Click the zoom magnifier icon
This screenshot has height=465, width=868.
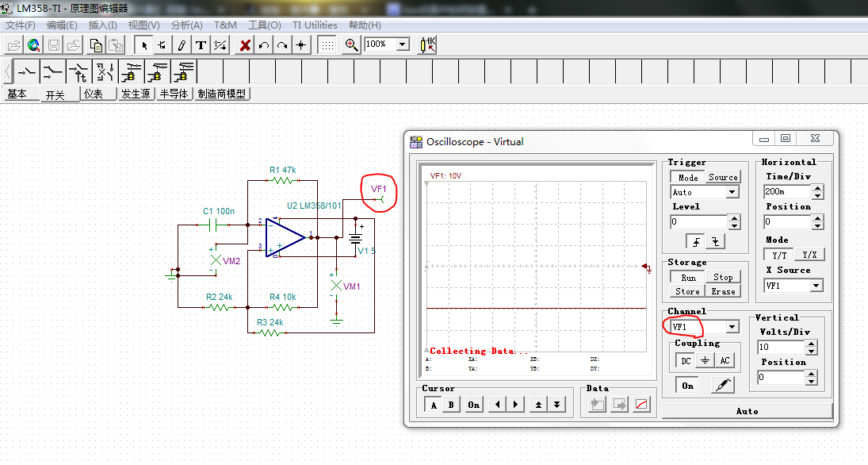coord(351,45)
